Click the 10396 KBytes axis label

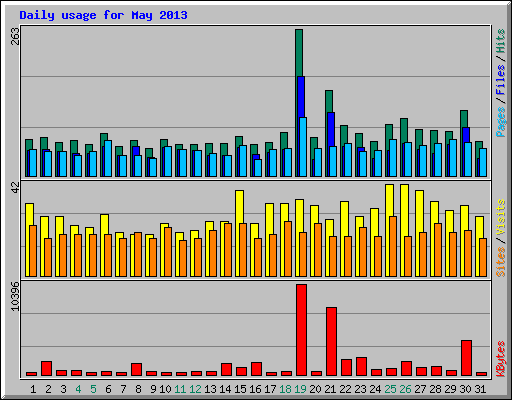coord(15,296)
